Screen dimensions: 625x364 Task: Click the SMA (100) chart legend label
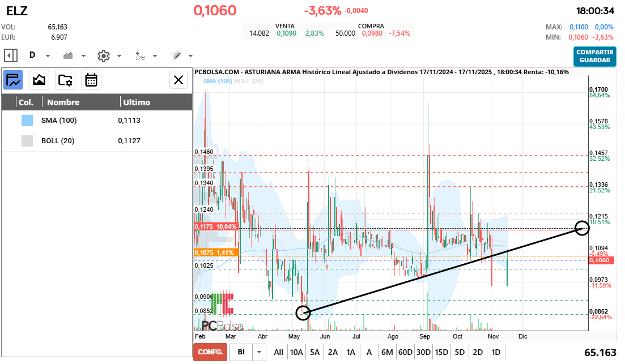click(x=218, y=81)
